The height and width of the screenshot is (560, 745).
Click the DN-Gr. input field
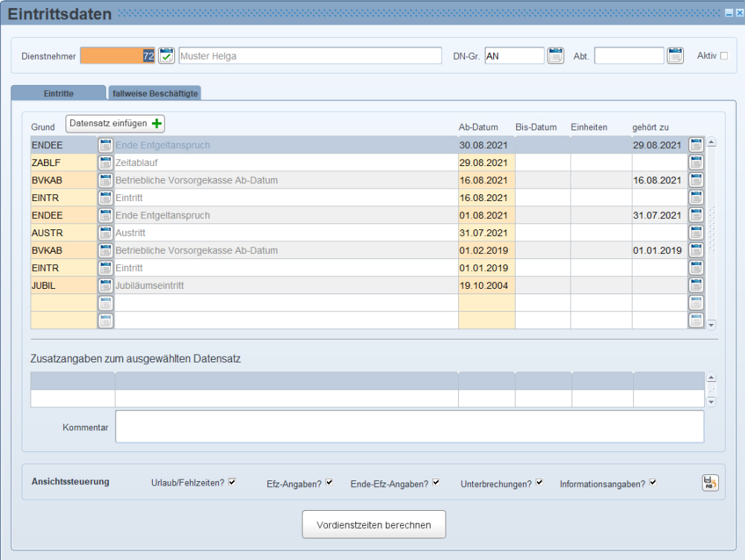515,56
